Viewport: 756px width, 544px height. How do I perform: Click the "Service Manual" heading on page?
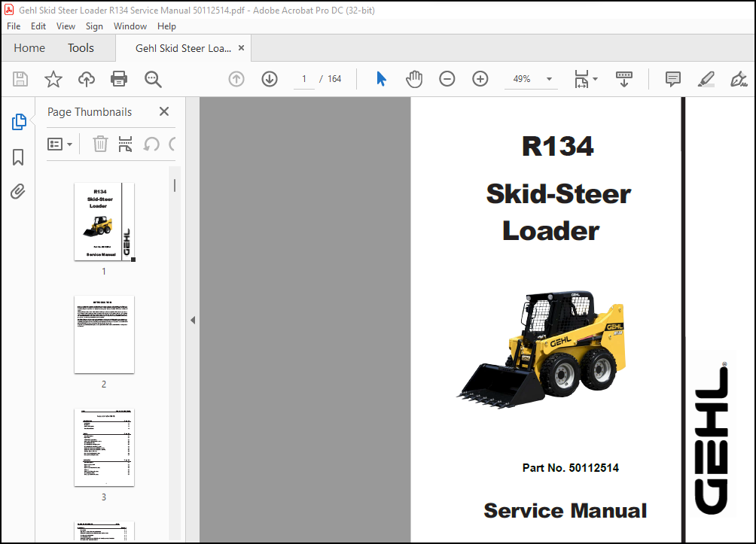click(565, 511)
